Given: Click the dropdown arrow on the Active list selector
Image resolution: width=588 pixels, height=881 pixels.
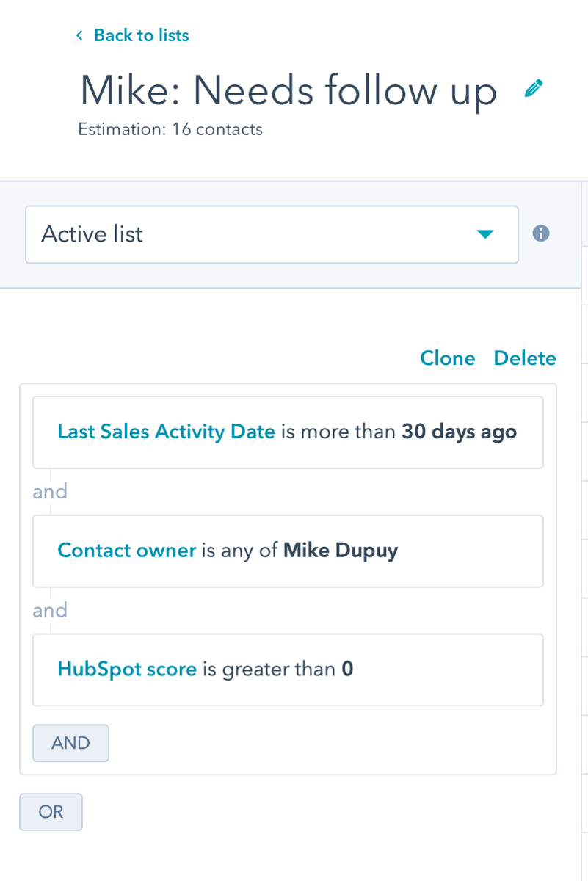Looking at the screenshot, I should (485, 234).
